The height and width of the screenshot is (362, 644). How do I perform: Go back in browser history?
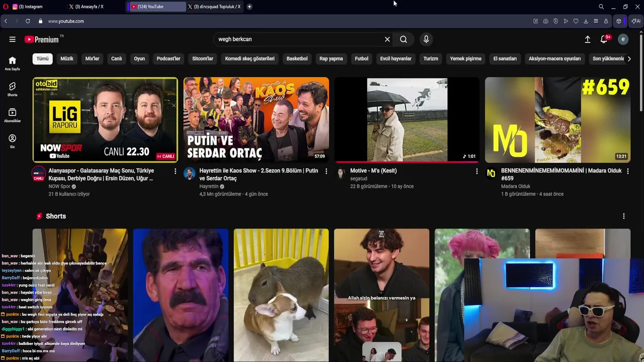click(6, 21)
